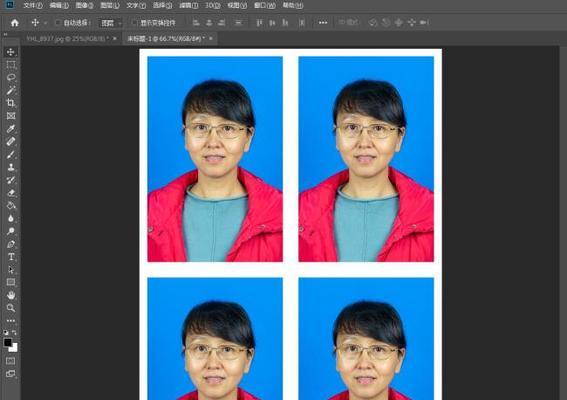Select the Eyedropper tool
This screenshot has height=400, width=567.
click(x=11, y=129)
